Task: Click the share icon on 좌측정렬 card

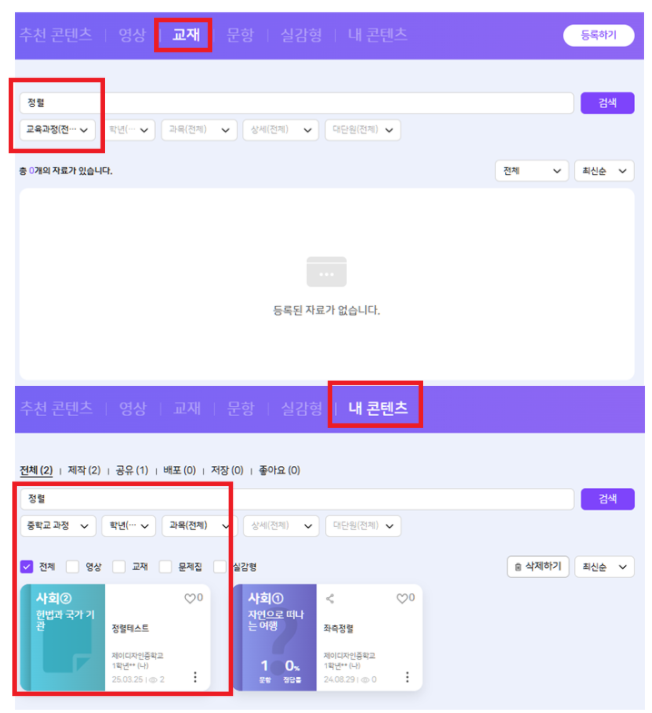Action: (331, 598)
